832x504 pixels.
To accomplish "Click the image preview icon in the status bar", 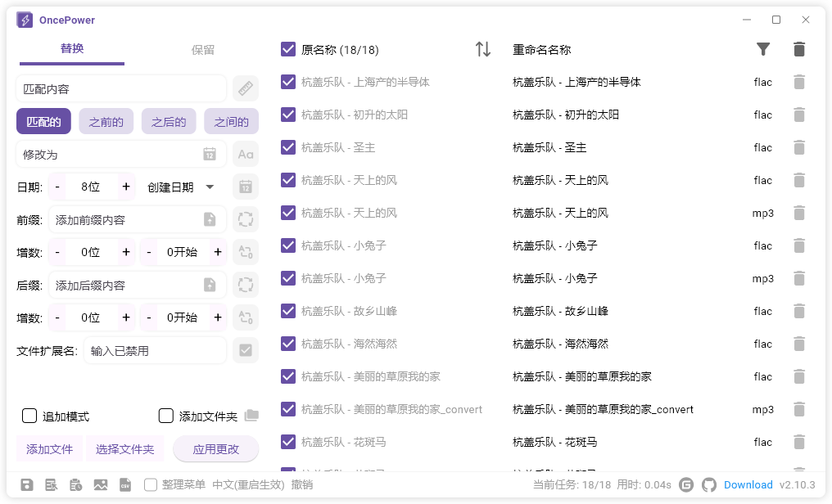I will (x=101, y=484).
